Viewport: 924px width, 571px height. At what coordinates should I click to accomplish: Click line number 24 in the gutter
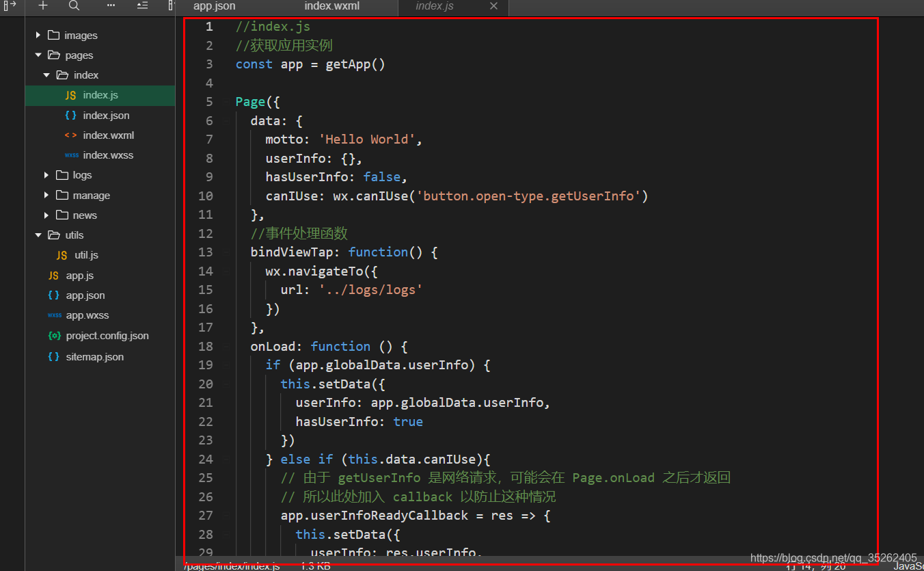point(206,459)
